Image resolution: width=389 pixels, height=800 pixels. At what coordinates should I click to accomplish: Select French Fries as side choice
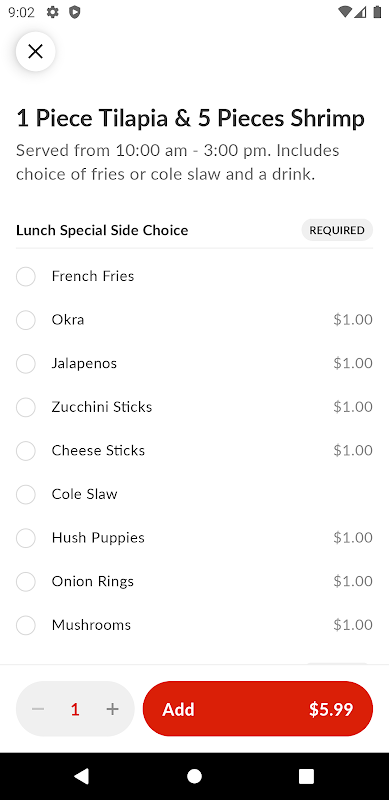(x=194, y=277)
